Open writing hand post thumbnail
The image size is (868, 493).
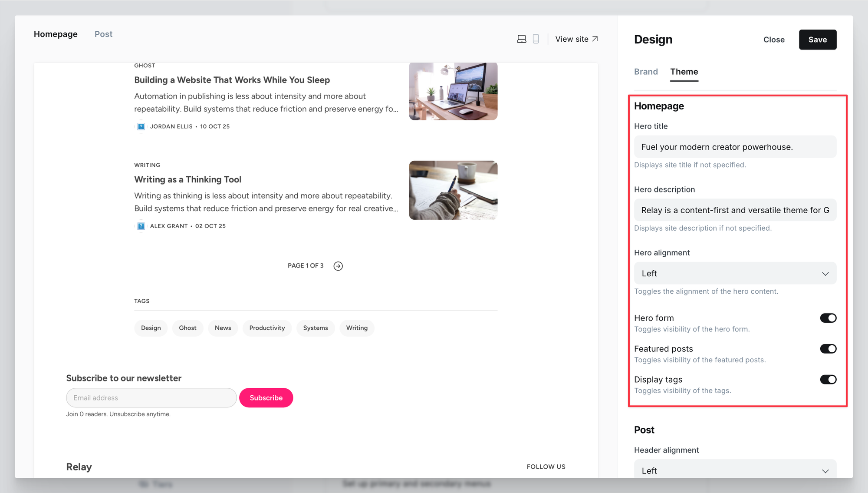click(453, 190)
